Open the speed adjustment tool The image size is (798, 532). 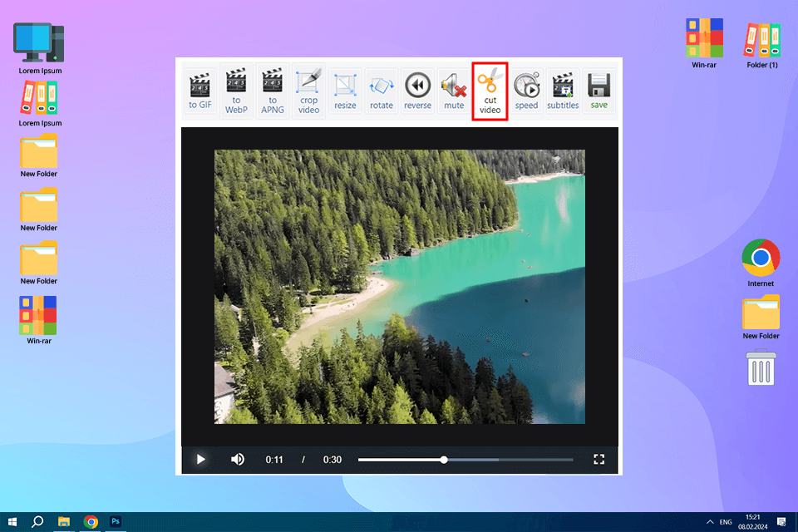click(526, 91)
